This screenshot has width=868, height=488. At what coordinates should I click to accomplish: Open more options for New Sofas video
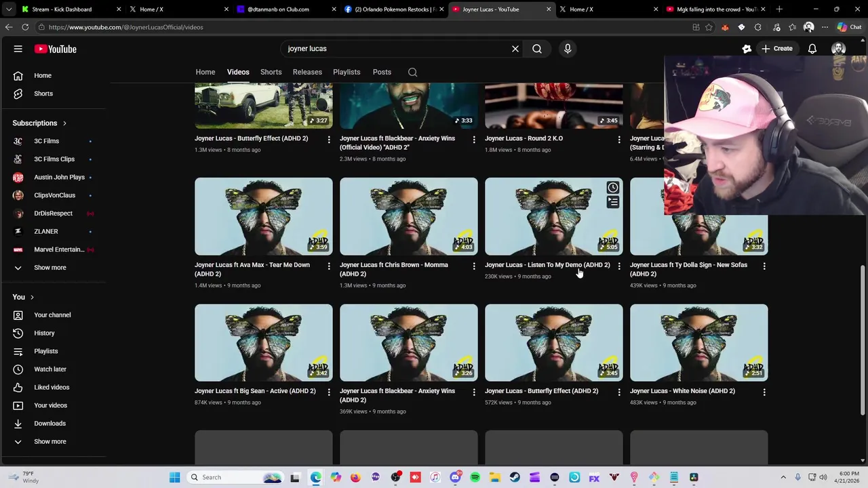click(764, 266)
